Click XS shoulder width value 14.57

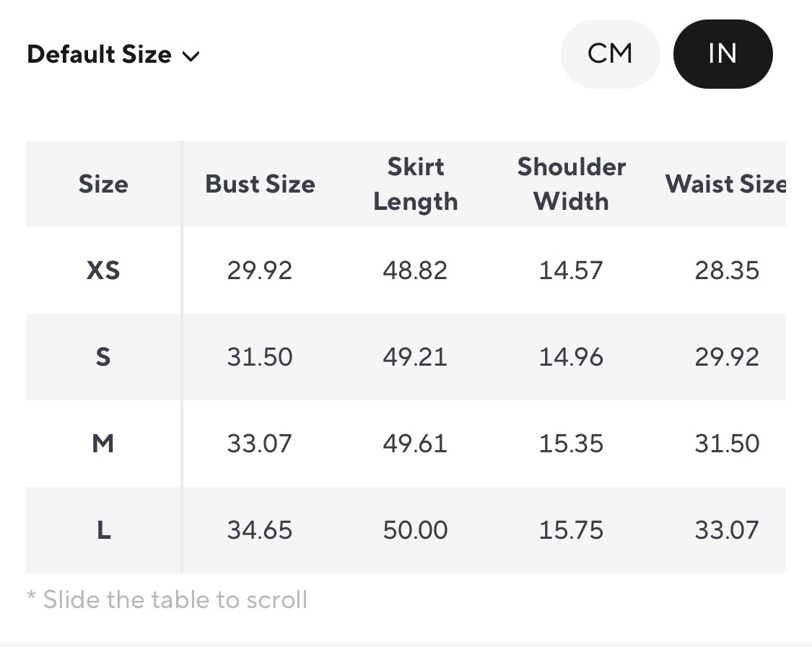[x=571, y=270]
